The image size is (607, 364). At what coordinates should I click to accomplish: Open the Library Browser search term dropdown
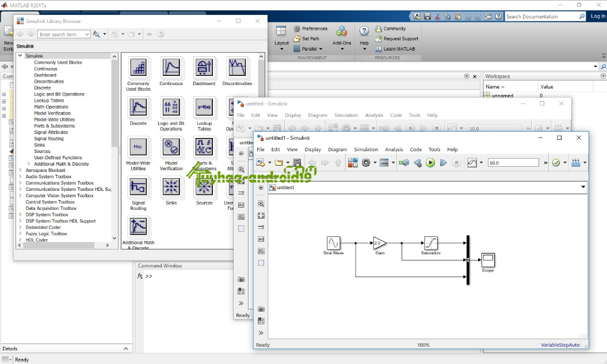(87, 35)
